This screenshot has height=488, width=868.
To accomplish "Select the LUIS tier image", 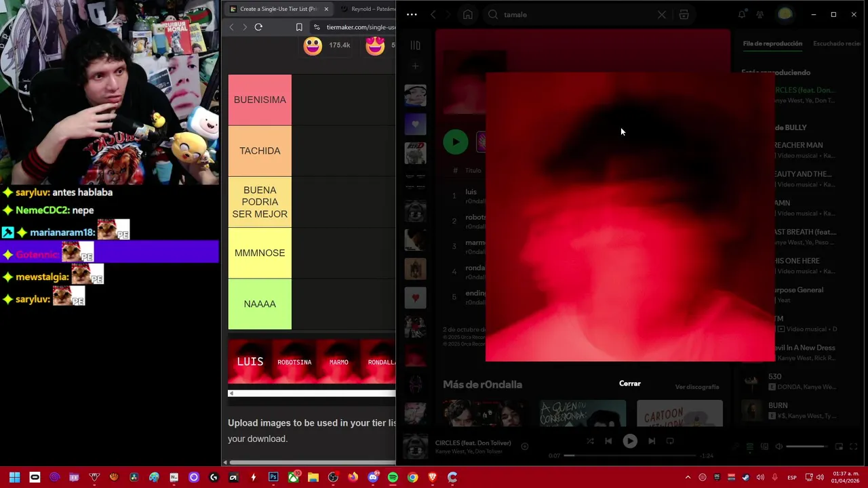I will coord(250,362).
